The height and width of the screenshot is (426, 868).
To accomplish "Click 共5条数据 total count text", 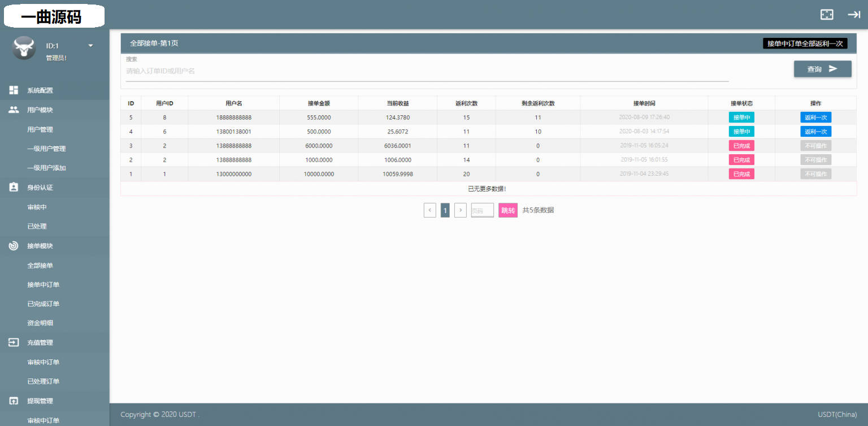I will coord(538,210).
